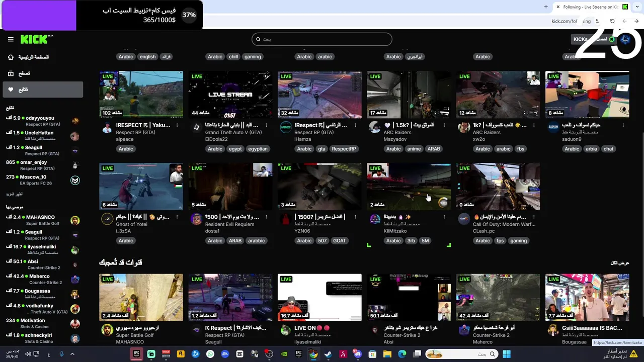Expand أظهر المزيد in the followed channels list
The width and height of the screenshot is (644, 362).
point(14,194)
